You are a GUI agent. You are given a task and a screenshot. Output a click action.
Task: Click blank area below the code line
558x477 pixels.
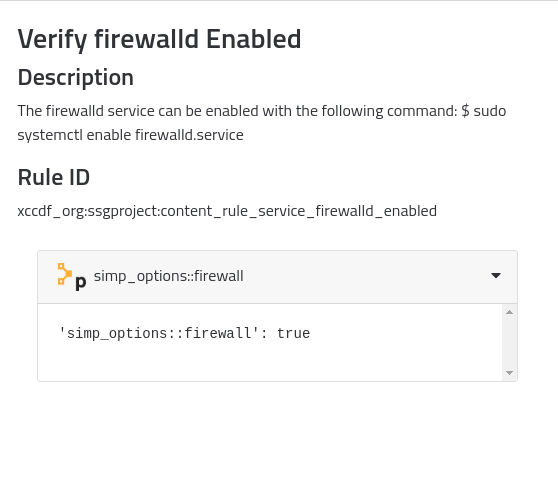pos(270,363)
